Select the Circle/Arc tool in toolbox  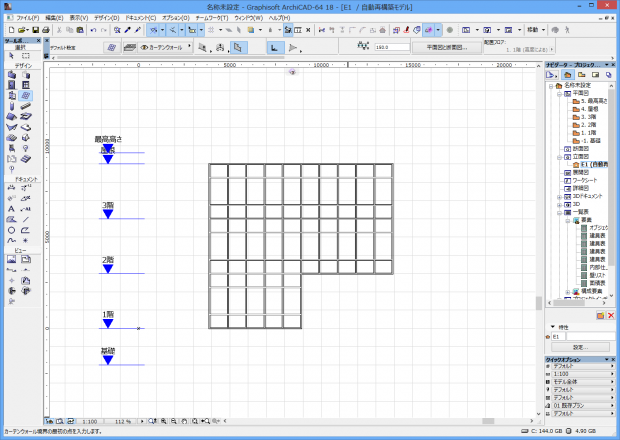point(11,229)
